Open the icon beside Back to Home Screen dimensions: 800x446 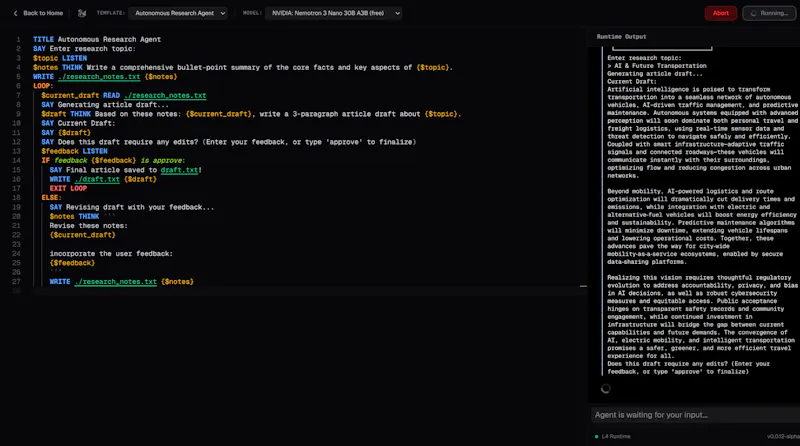82,13
